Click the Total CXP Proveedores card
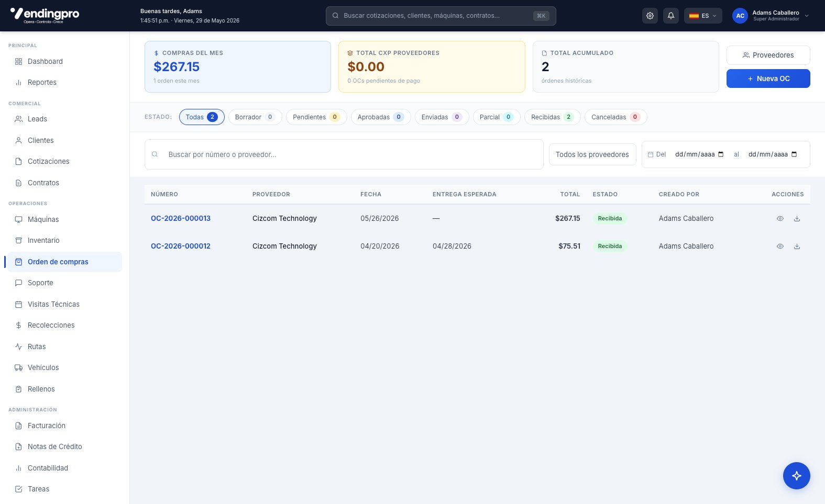The width and height of the screenshot is (825, 504). 432,67
